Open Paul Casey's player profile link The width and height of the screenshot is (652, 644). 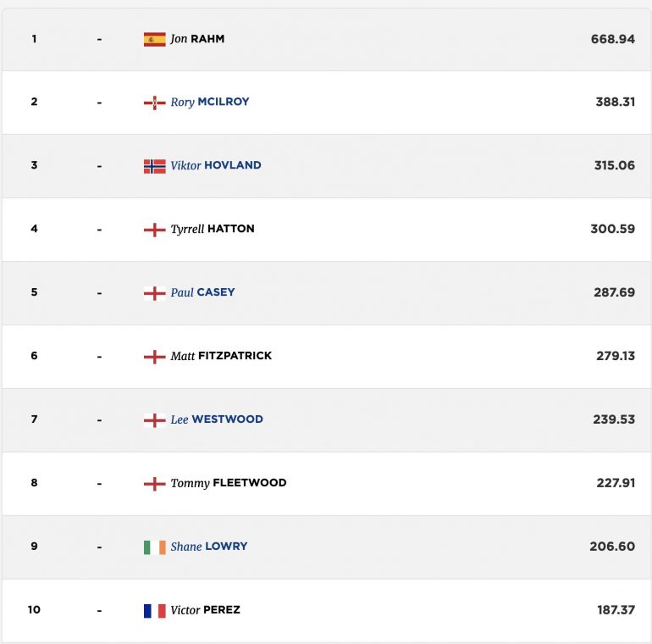tap(202, 292)
